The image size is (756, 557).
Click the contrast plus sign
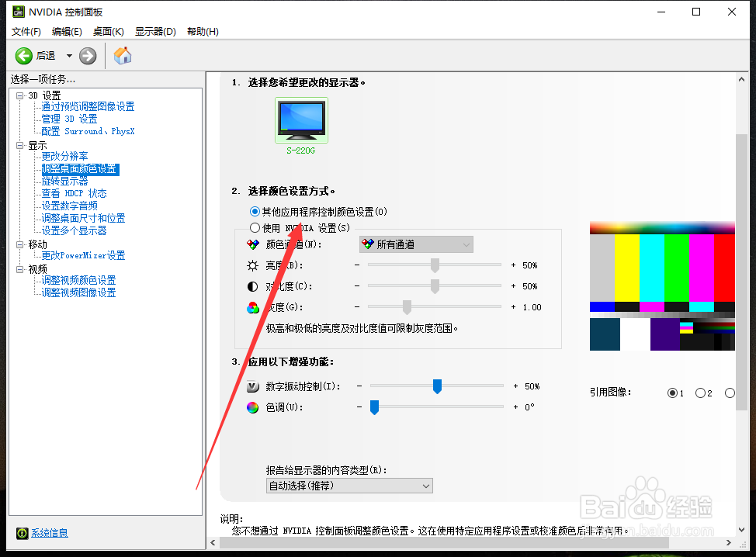tap(514, 285)
